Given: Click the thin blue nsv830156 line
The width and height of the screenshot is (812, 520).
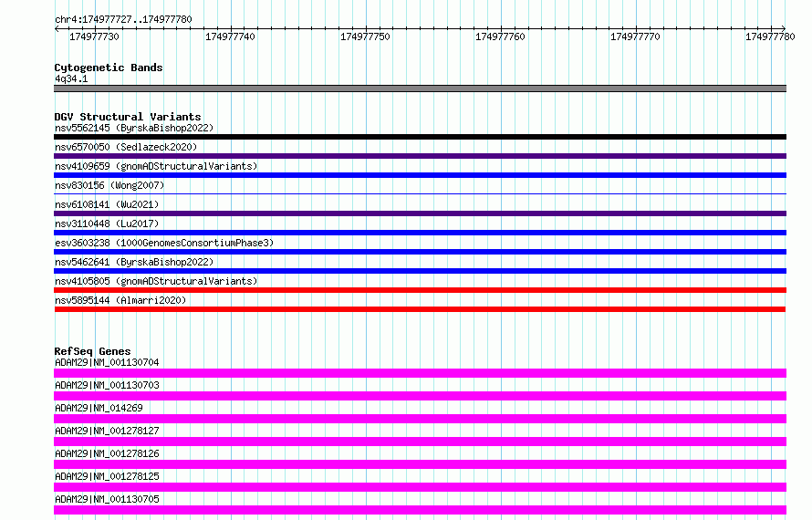Looking at the screenshot, I should coord(420,193).
